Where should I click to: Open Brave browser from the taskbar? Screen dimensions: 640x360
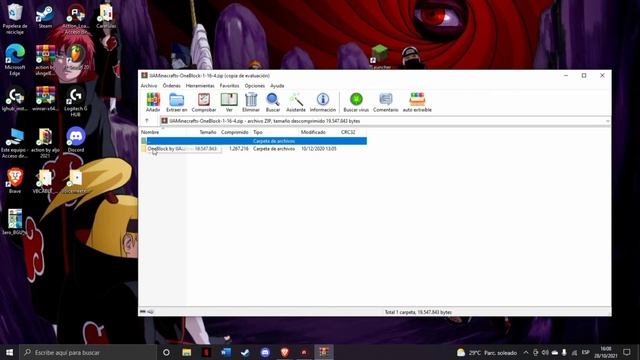(284, 352)
